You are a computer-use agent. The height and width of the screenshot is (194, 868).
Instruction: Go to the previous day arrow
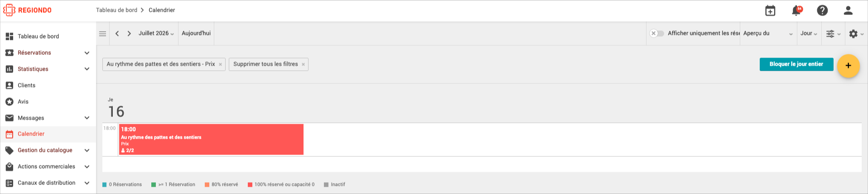[117, 34]
